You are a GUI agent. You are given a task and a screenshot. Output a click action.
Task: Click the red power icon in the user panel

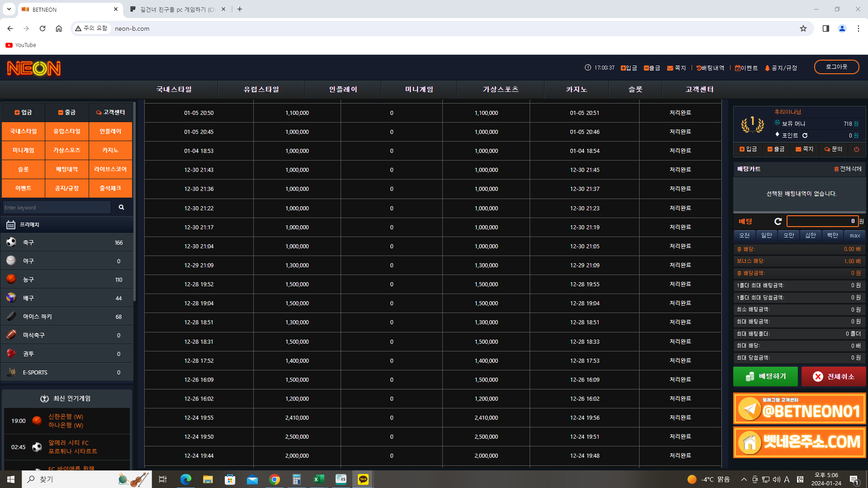coord(856,149)
